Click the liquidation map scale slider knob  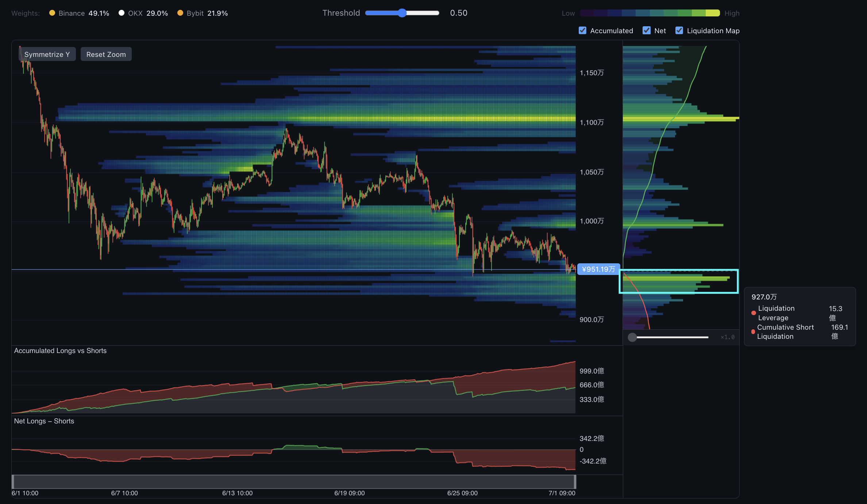pos(632,337)
